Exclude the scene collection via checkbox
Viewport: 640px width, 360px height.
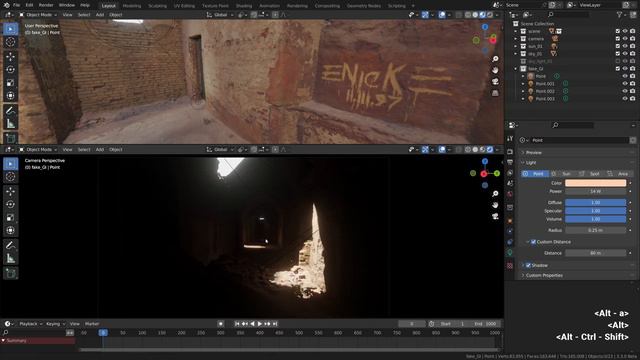[618, 31]
